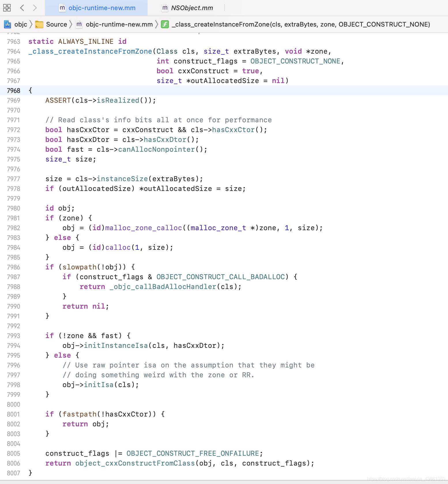Open the related items grid menu

pos(7,8)
